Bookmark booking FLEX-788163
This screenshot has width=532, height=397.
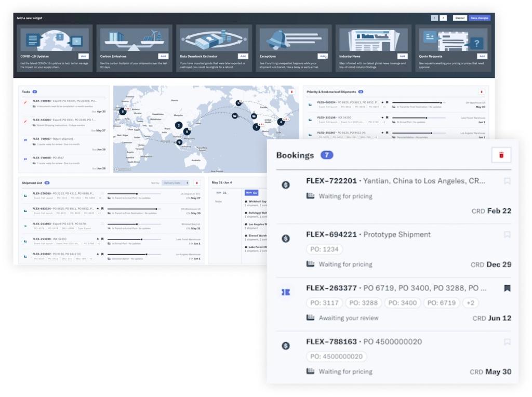[507, 342]
